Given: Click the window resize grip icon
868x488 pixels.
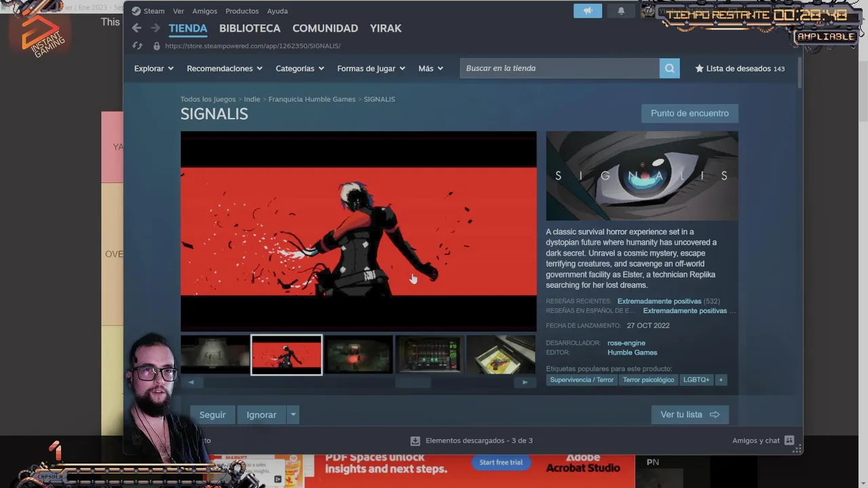Looking at the screenshot, I should click(x=798, y=449).
